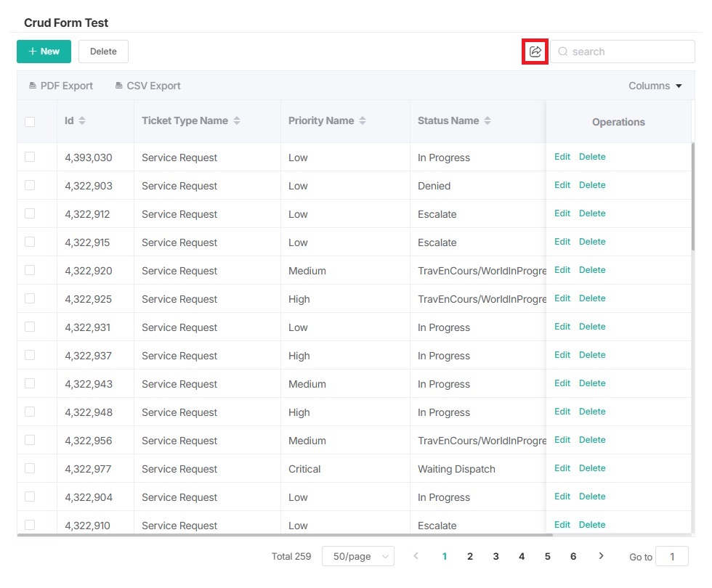This screenshot has height=588, width=712.
Task: Focus the search input field
Action: (x=628, y=52)
